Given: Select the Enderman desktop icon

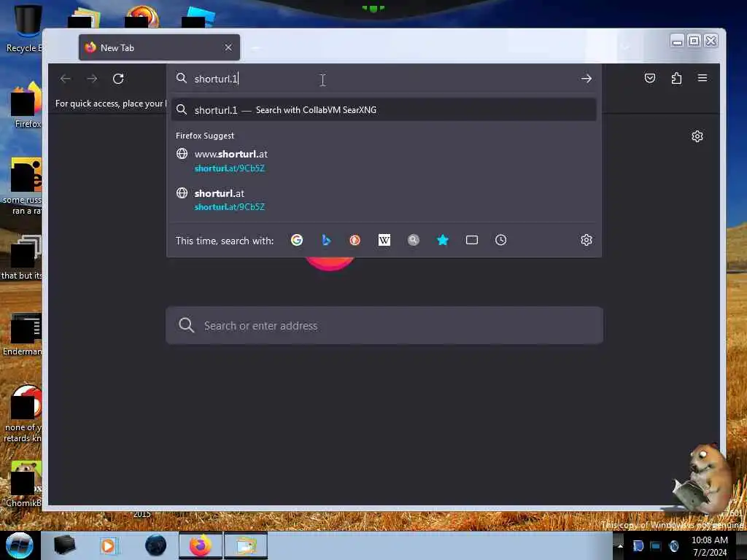Looking at the screenshot, I should pos(23,335).
